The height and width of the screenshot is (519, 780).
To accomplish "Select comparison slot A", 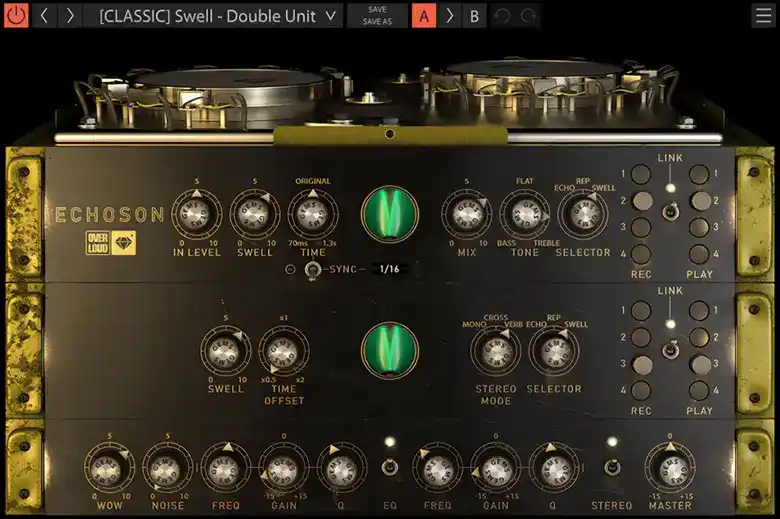I will (x=424, y=15).
